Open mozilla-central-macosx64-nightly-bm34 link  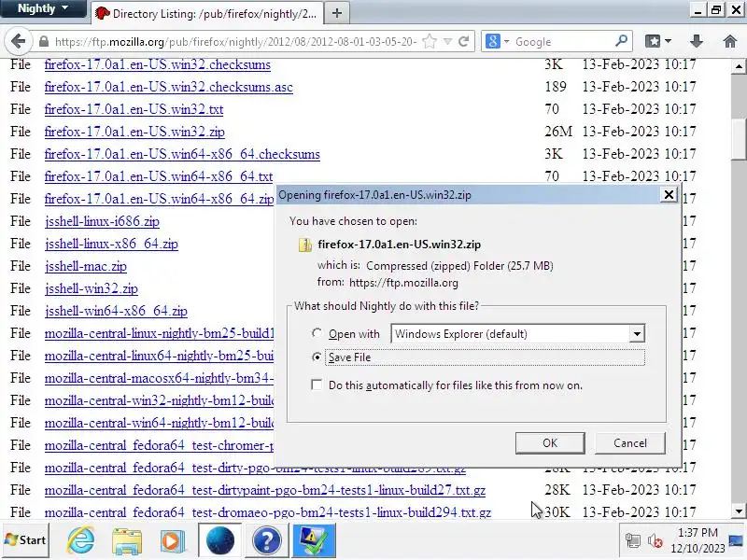click(x=160, y=378)
